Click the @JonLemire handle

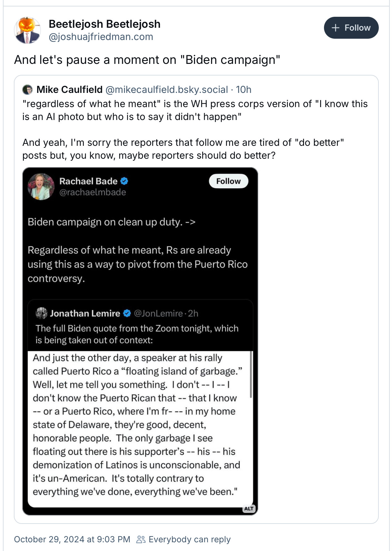click(158, 313)
